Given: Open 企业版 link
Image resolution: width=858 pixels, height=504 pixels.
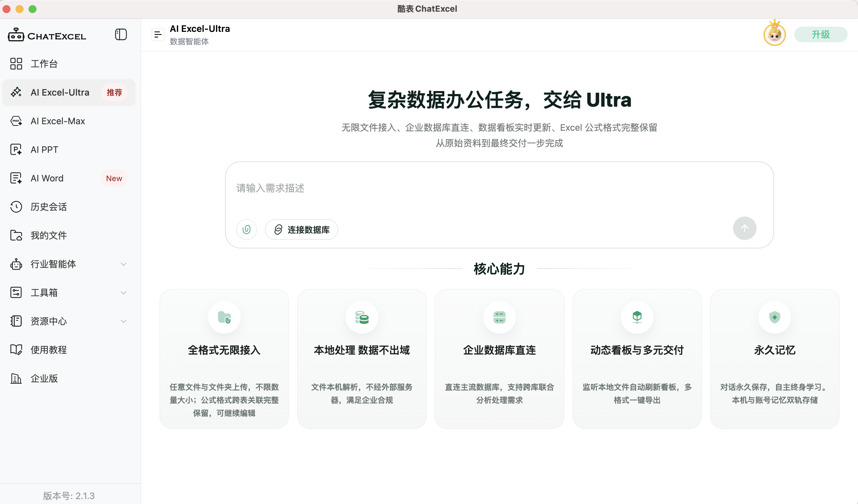Looking at the screenshot, I should tap(69, 378).
